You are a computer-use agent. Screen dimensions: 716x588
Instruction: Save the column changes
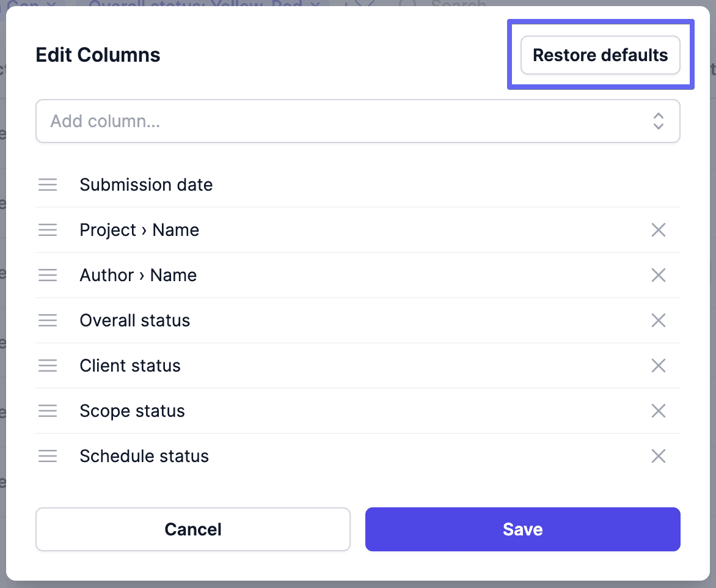click(522, 529)
